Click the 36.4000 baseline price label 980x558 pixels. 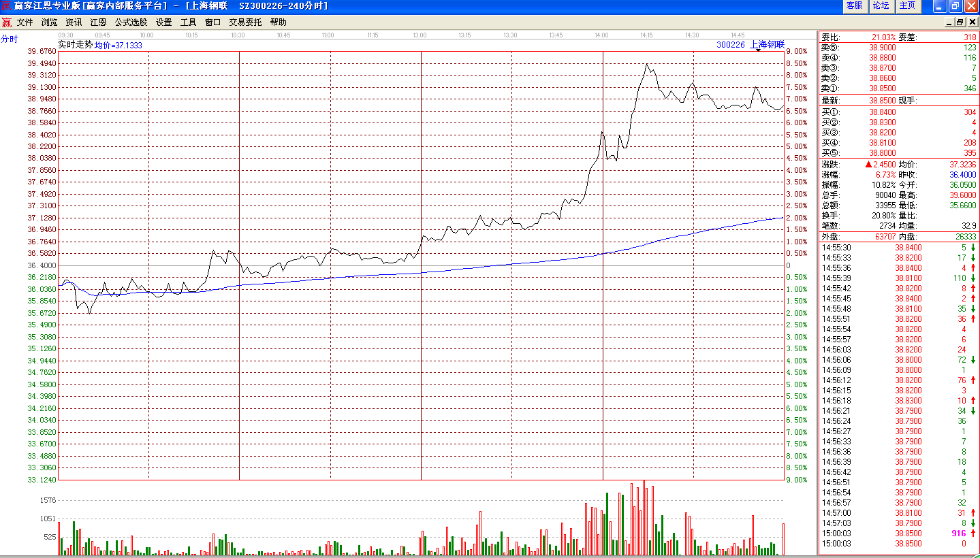(x=42, y=265)
